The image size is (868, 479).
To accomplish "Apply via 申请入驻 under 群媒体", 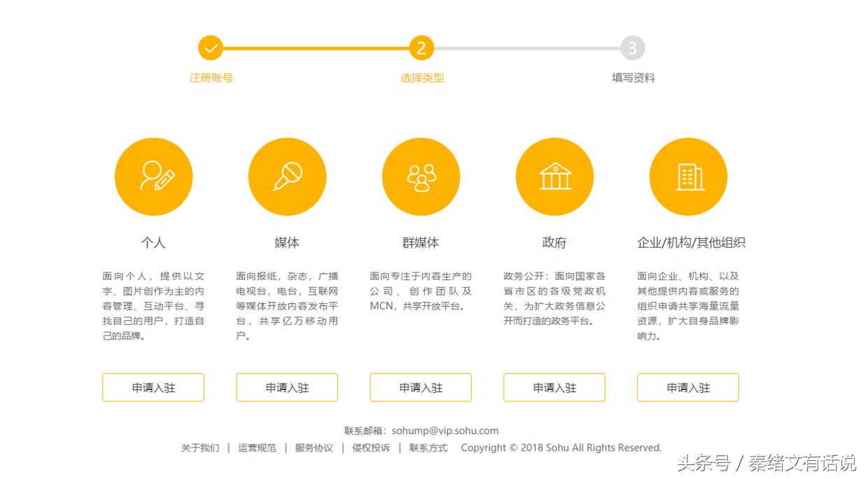I will click(421, 387).
